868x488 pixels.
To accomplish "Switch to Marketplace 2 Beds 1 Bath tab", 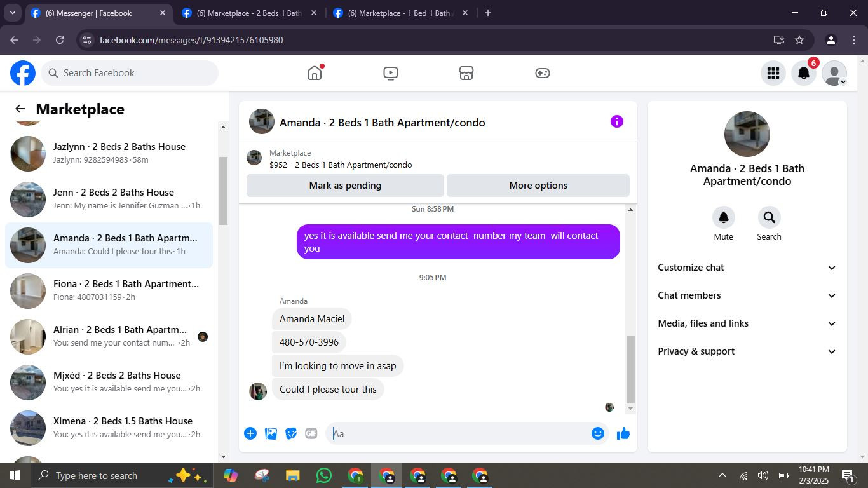I will click(249, 13).
